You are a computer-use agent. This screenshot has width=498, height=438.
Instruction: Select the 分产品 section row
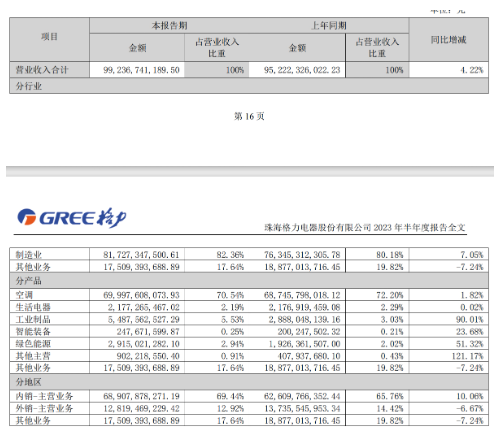tap(249, 281)
